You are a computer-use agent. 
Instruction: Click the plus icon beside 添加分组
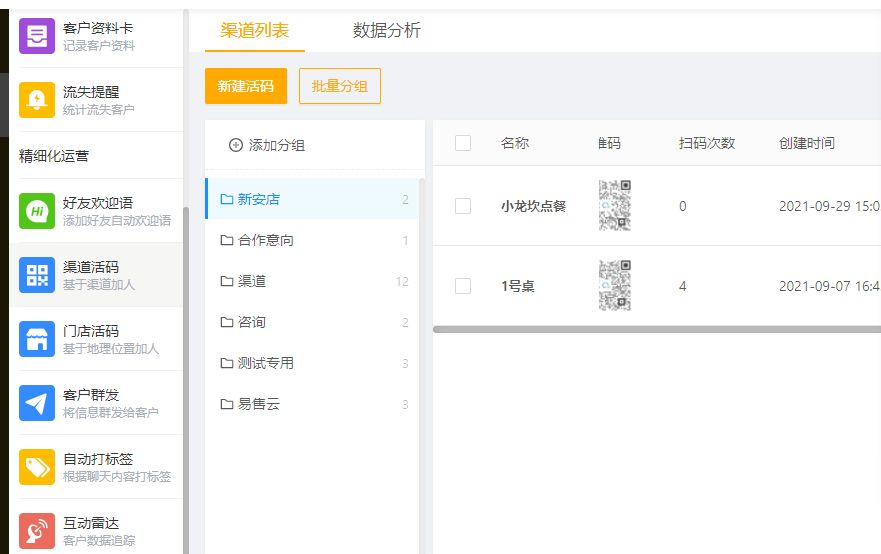[235, 145]
